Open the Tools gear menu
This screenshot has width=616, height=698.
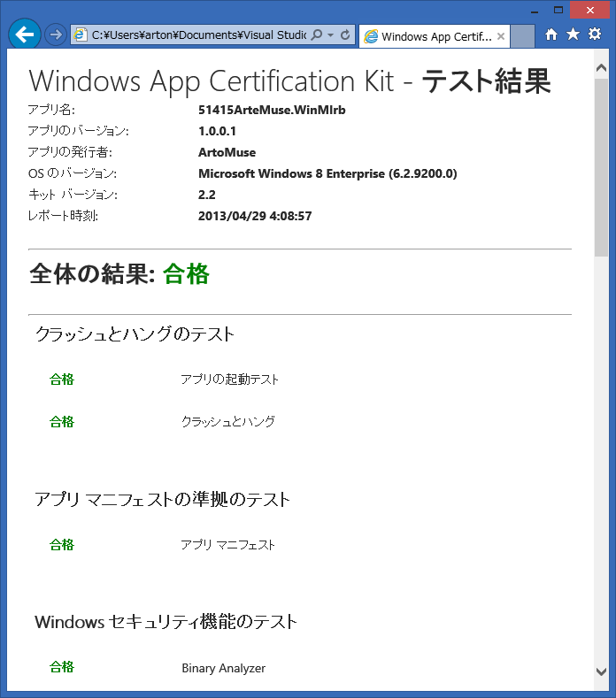(x=595, y=34)
